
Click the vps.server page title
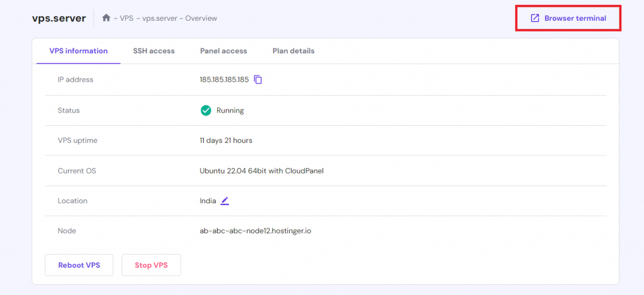click(58, 18)
